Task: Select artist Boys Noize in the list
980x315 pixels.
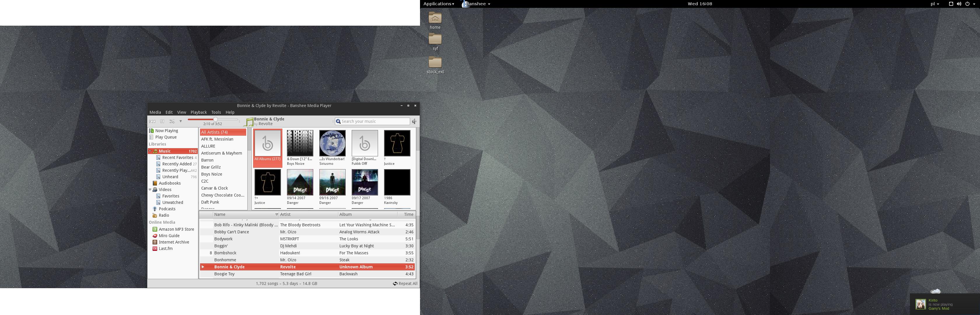Action: point(223,174)
